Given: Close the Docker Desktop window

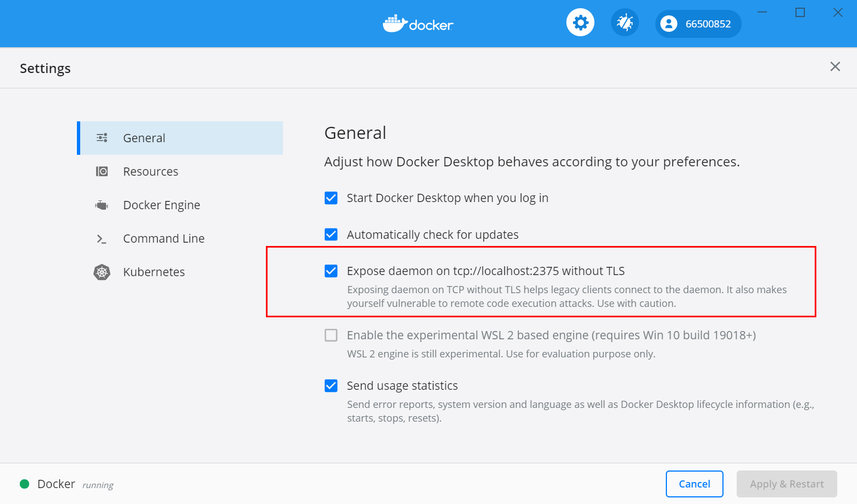Looking at the screenshot, I should tap(838, 12).
